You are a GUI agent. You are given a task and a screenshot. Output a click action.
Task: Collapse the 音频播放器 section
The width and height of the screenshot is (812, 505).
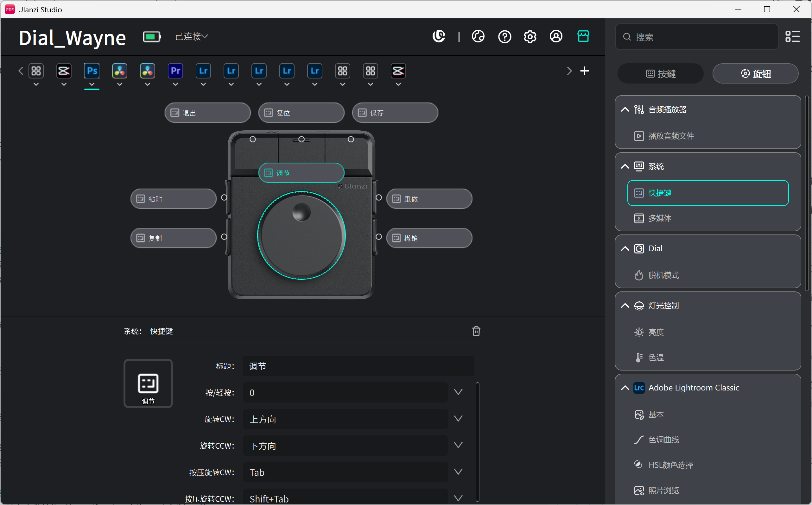[625, 109]
